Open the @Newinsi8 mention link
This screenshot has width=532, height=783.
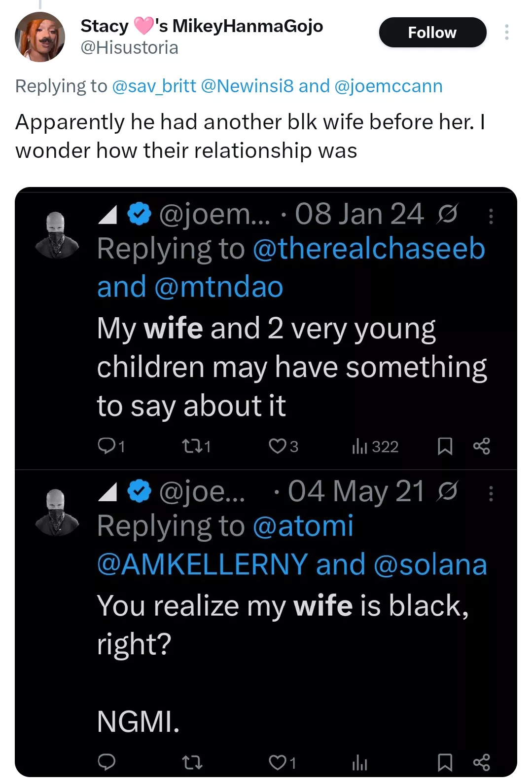click(x=248, y=86)
